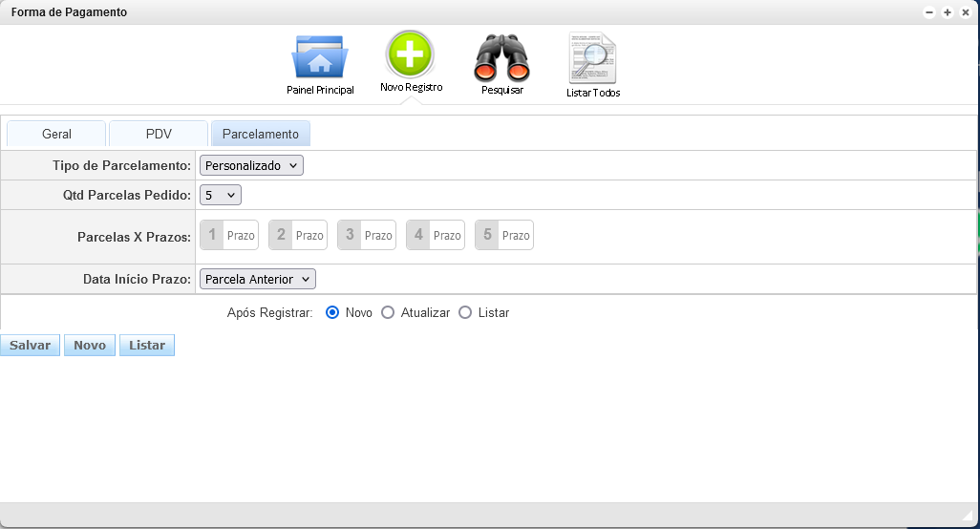
Task: Switch to the Geral tab
Action: point(56,134)
